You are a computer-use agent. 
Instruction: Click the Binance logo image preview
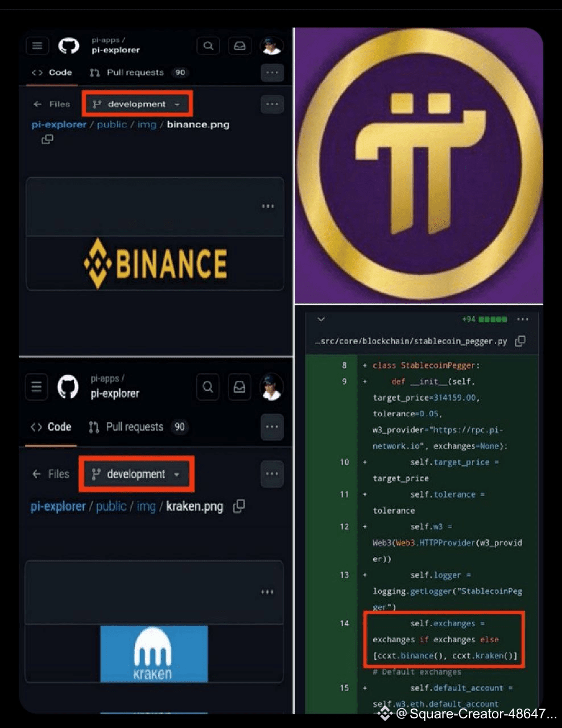[155, 263]
